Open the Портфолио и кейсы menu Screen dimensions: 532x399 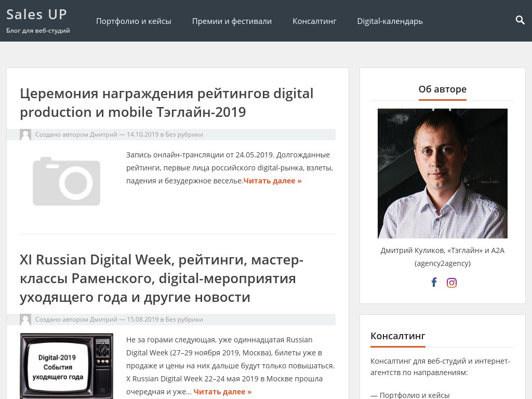point(134,21)
